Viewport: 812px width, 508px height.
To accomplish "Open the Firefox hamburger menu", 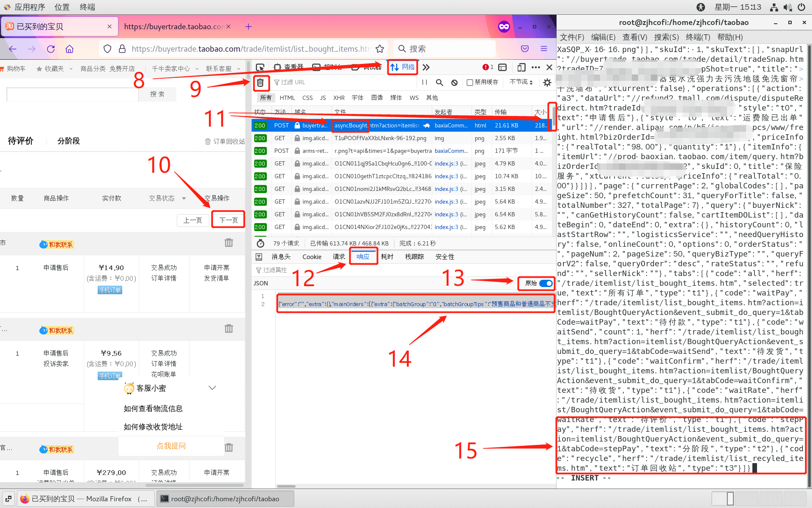I will [x=544, y=49].
